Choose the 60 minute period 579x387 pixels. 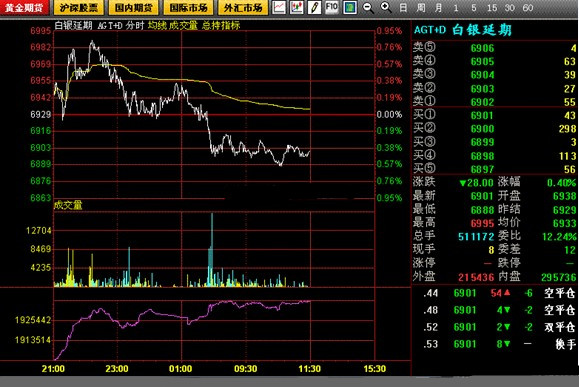(x=528, y=8)
